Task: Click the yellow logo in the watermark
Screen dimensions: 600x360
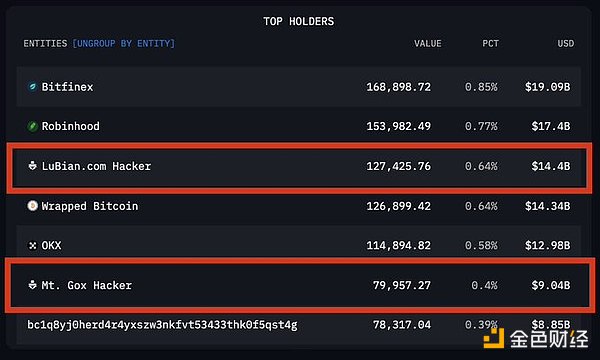Action: [494, 338]
